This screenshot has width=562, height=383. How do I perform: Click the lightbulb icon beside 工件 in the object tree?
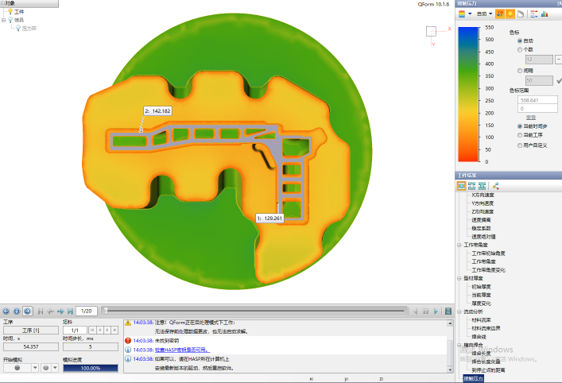click(10, 11)
